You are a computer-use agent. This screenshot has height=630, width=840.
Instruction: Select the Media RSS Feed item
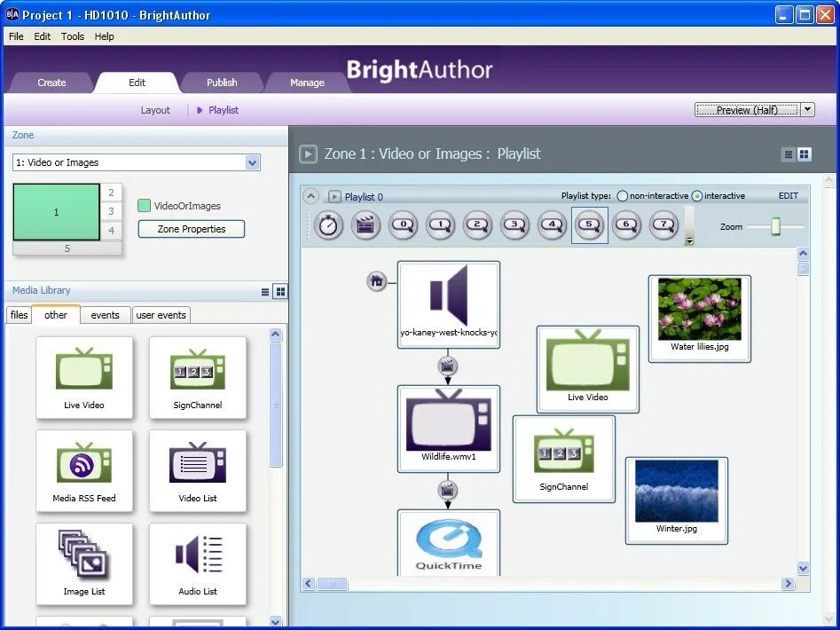84,471
